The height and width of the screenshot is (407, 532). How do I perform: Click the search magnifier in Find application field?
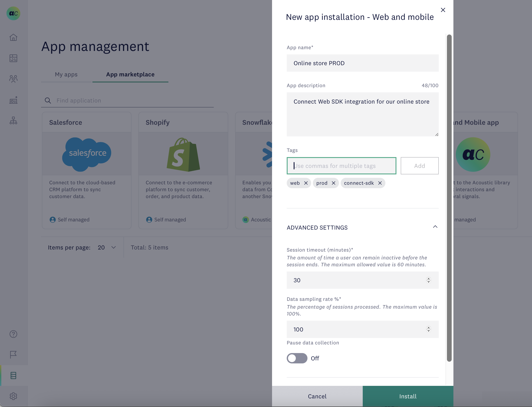click(x=48, y=100)
